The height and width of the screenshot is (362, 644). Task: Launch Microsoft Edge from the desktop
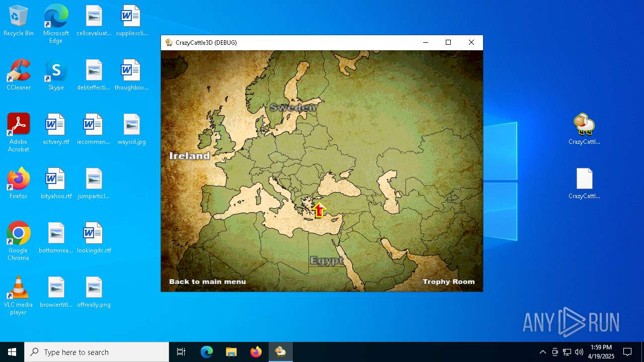(x=56, y=24)
